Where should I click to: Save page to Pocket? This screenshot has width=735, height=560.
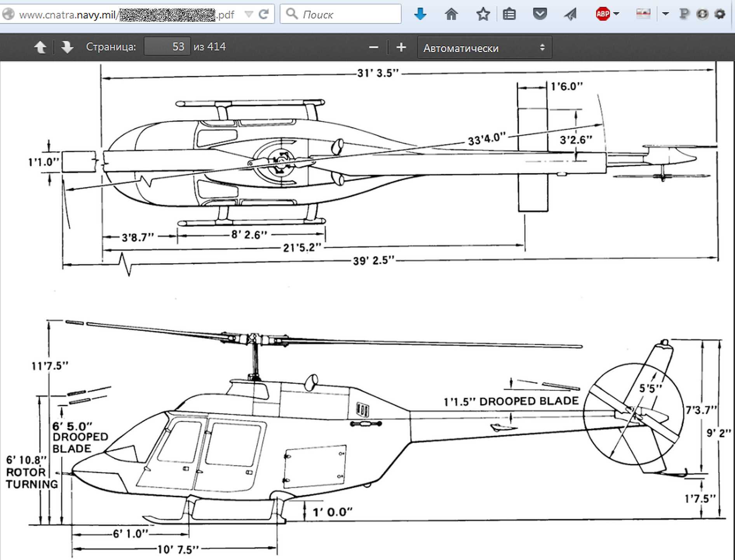click(540, 14)
